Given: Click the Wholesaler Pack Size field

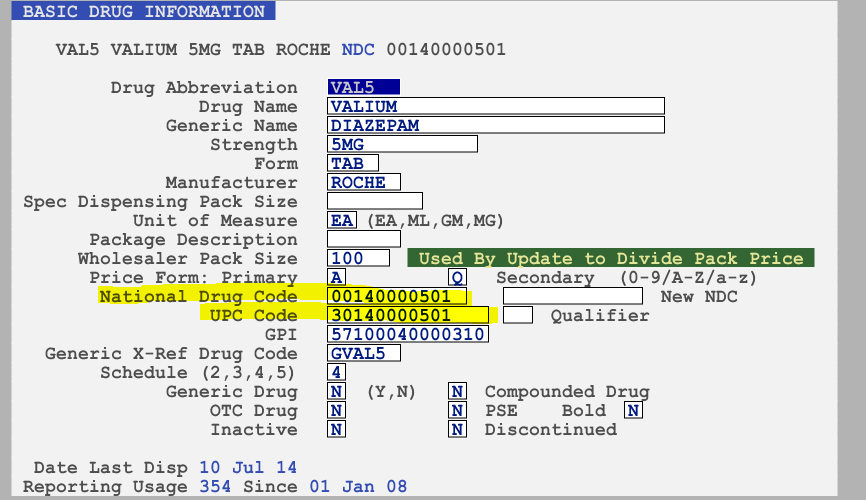Looking at the screenshot, I should (359, 258).
